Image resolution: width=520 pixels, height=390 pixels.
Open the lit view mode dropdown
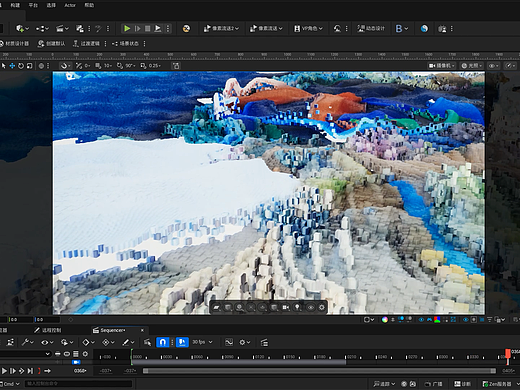tap(472, 66)
